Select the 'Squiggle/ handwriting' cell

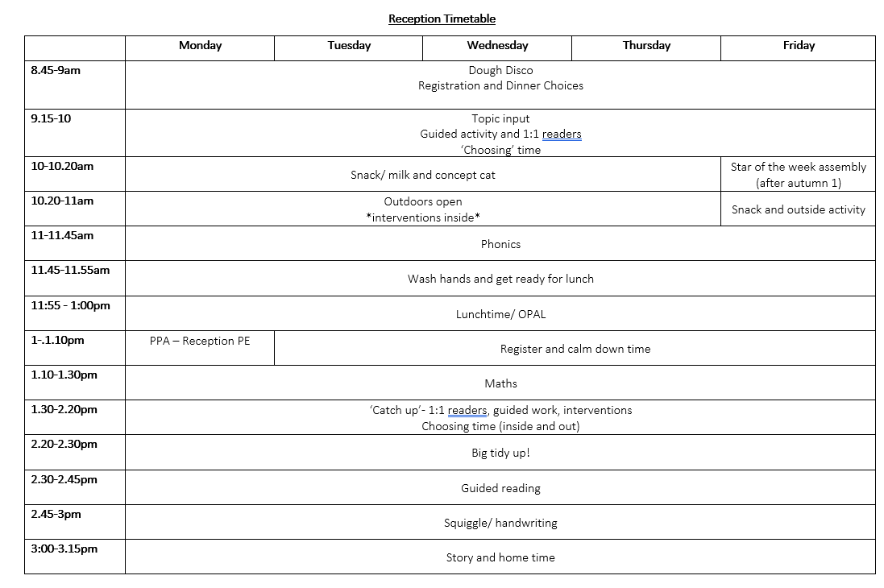coord(500,522)
